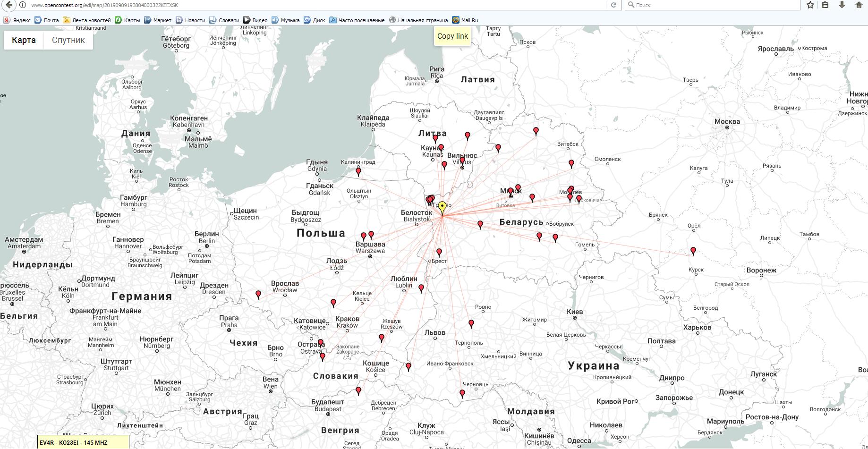Open the Видео bookmark
This screenshot has width=868, height=449.
tap(255, 20)
